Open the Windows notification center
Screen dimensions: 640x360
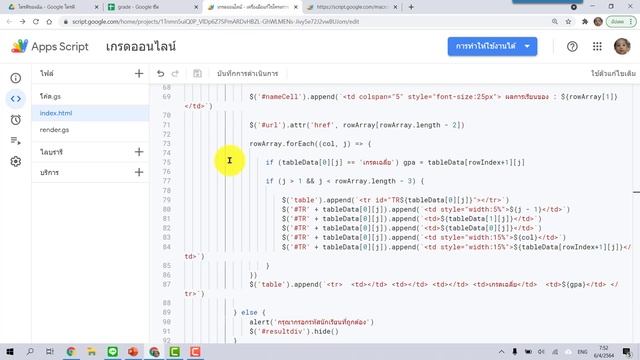tap(627, 351)
